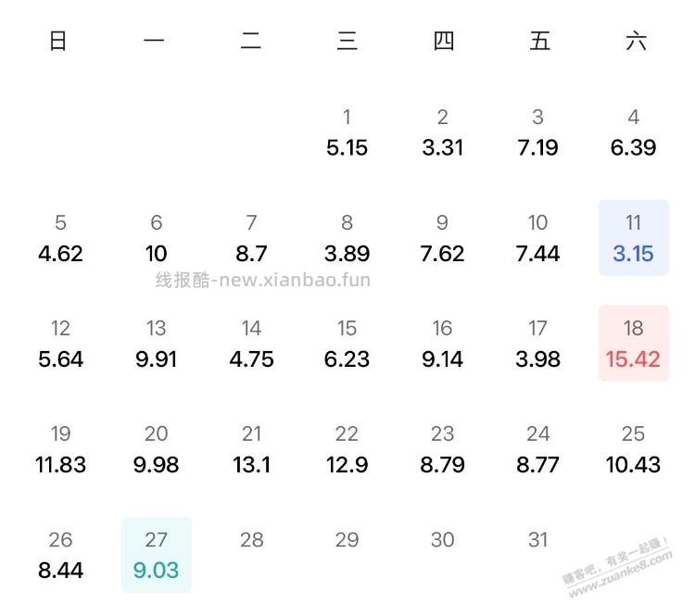
Task: Click the 三 Wednesday column header
Action: tap(347, 41)
